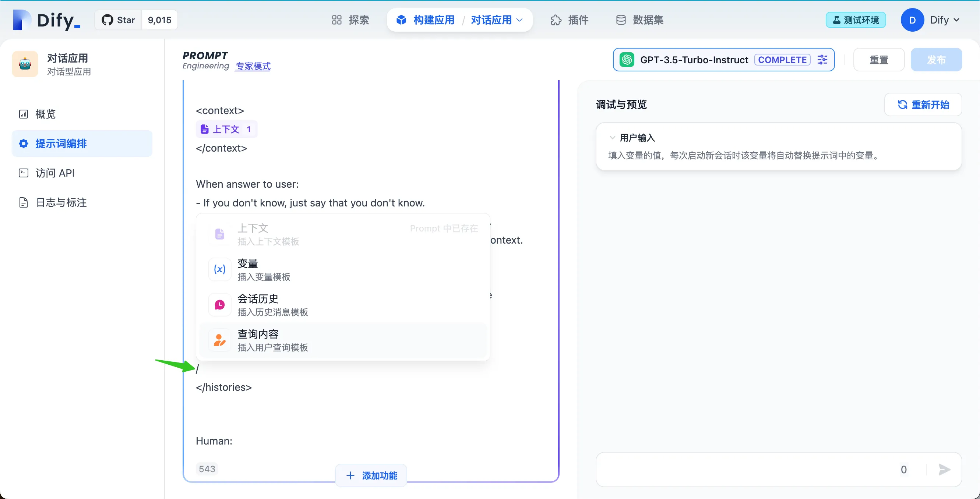This screenshot has height=499, width=980.
Task: Click the 重新开始 restart button
Action: pos(923,105)
